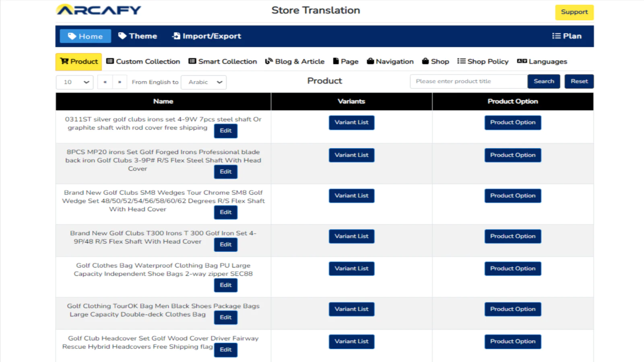Click the Variants column header
Screen dimensions: 644x362
click(351, 101)
